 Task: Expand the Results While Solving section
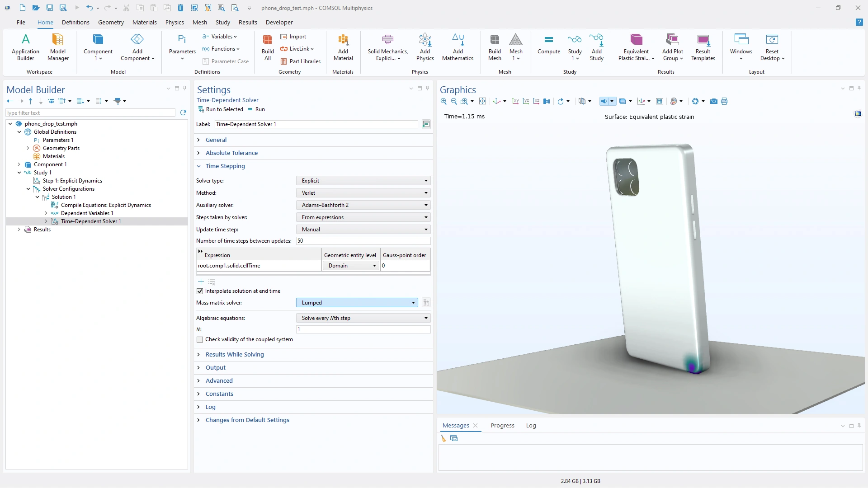click(x=234, y=354)
